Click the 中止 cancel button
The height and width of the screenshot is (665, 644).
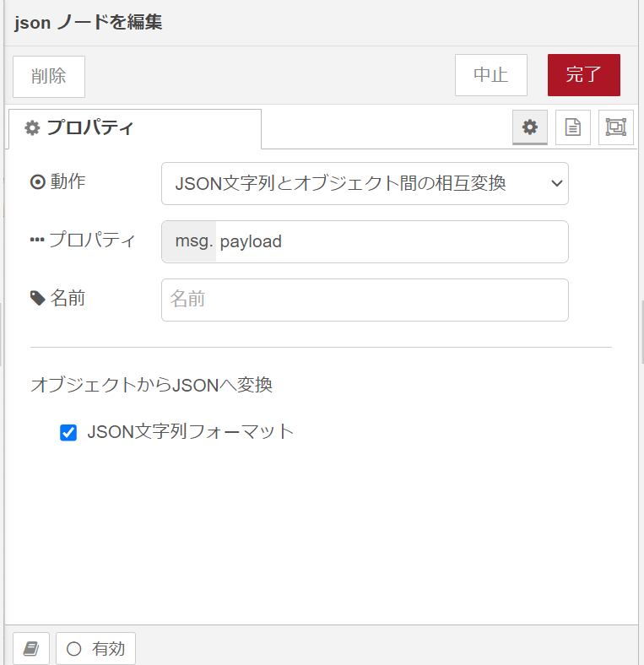(x=491, y=75)
